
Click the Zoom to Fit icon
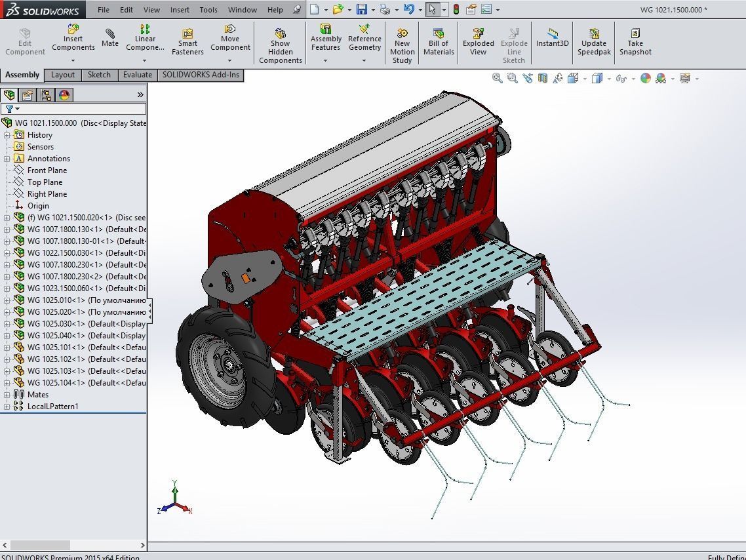coord(497,78)
